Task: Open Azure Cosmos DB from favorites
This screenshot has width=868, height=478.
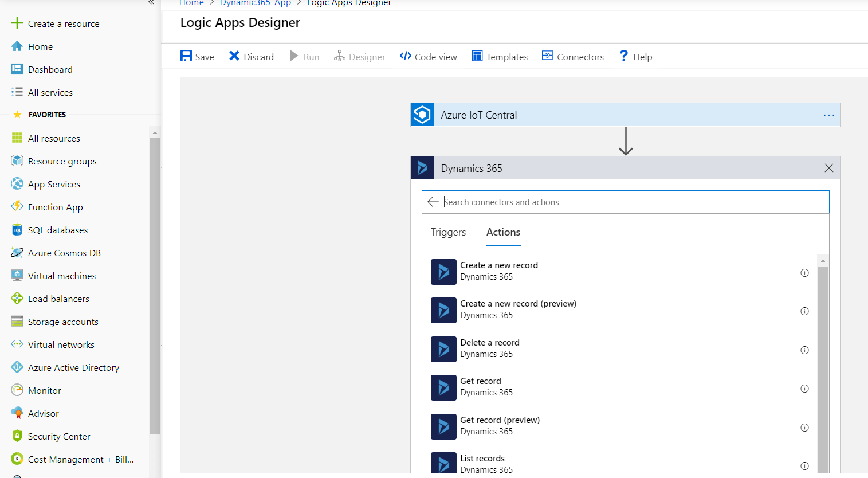Action: pyautogui.click(x=64, y=253)
